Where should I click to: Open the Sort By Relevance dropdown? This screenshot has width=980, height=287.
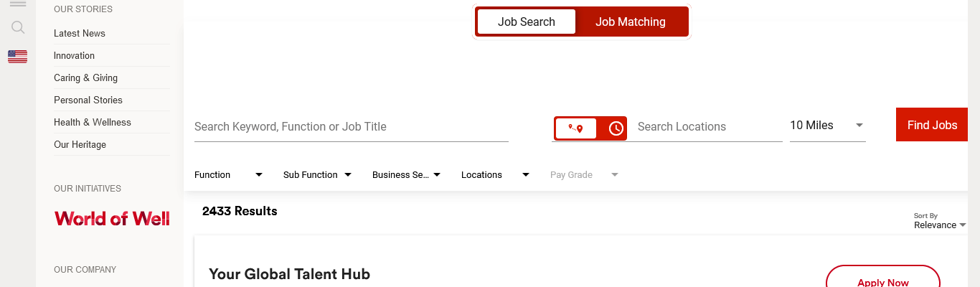pyautogui.click(x=940, y=225)
